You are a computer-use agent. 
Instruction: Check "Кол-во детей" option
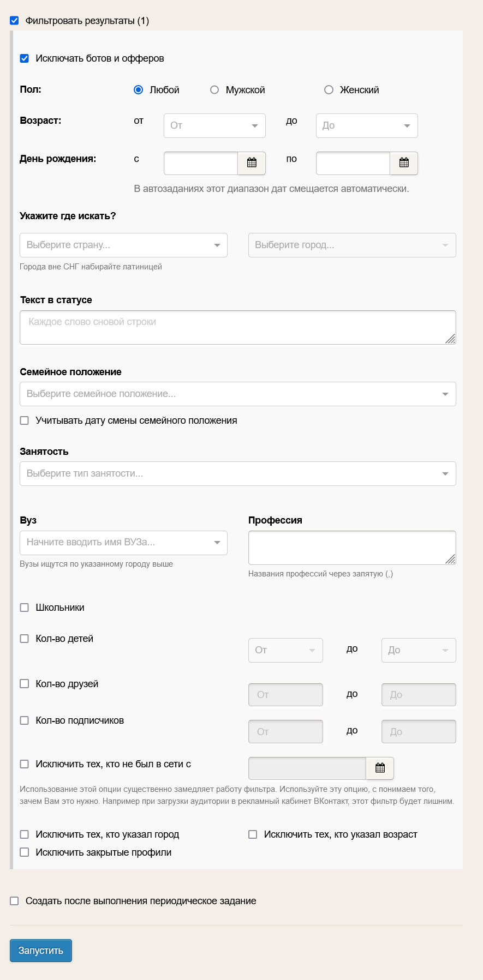[x=25, y=639]
